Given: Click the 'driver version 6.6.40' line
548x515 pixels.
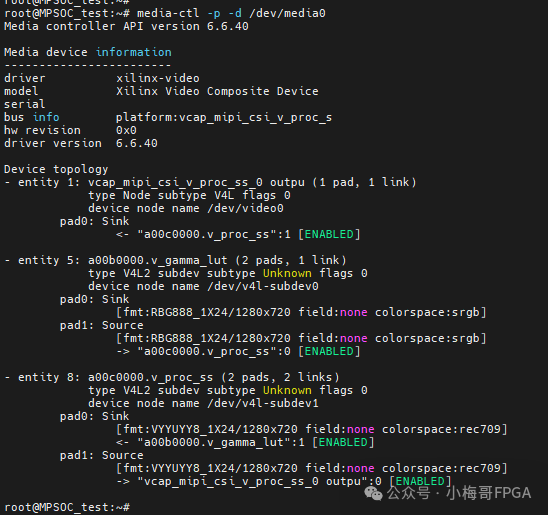Looking at the screenshot, I should [81, 143].
